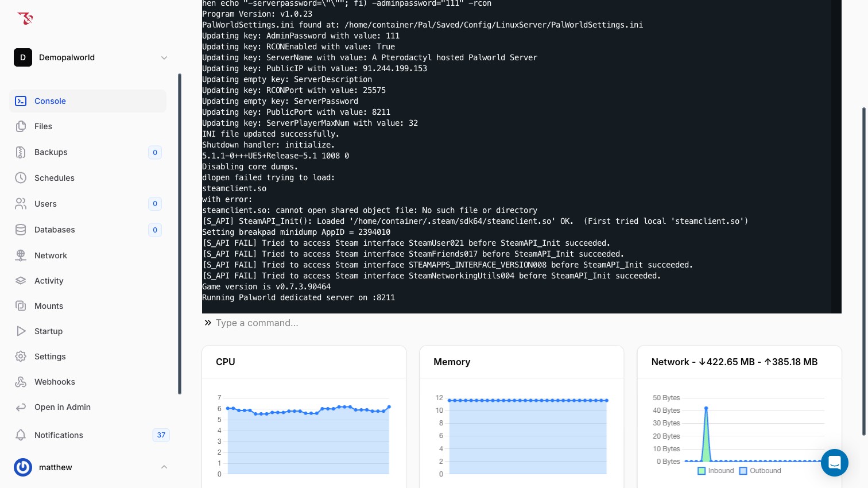Click the last data point in CPU chart
Screen dimensions: 868x488
pos(389,407)
